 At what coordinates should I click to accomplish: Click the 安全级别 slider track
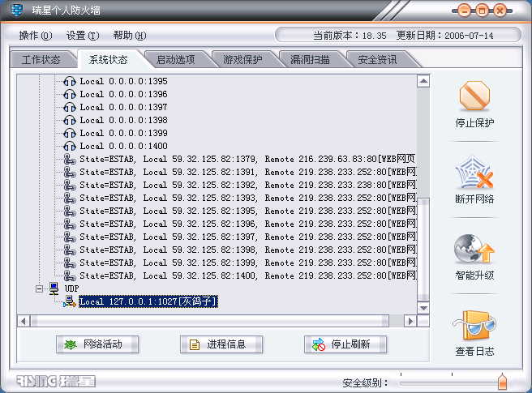(x=448, y=383)
